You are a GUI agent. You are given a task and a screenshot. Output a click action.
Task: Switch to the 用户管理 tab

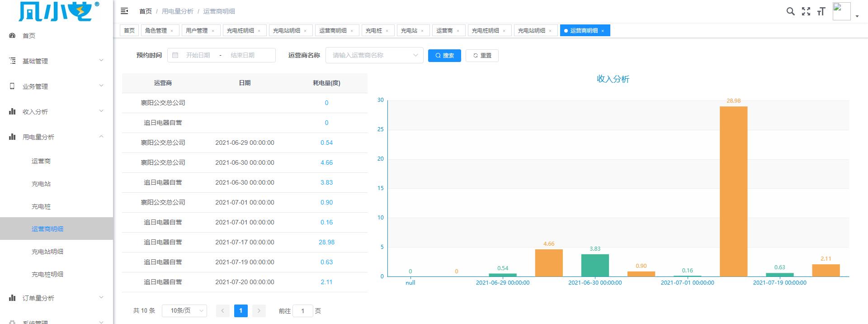click(x=197, y=31)
